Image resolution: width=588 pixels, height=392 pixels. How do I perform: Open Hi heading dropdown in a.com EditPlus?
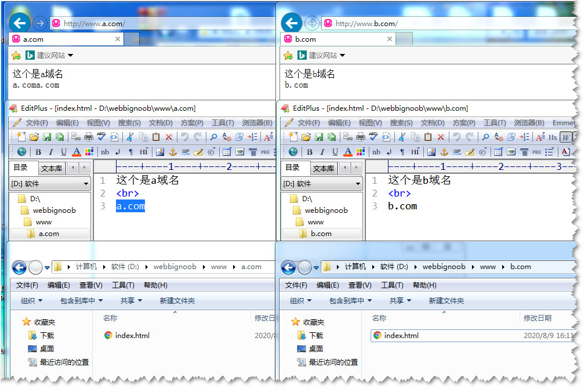coord(144,152)
